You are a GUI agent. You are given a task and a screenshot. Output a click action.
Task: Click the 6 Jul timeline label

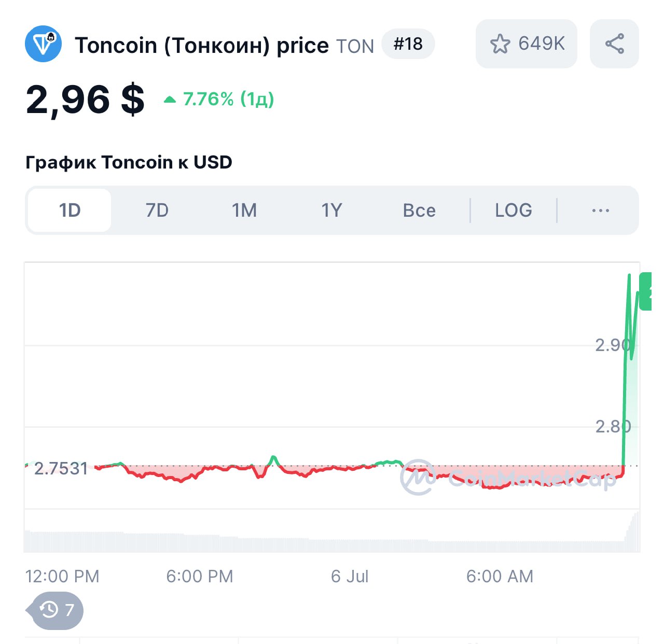pyautogui.click(x=350, y=576)
